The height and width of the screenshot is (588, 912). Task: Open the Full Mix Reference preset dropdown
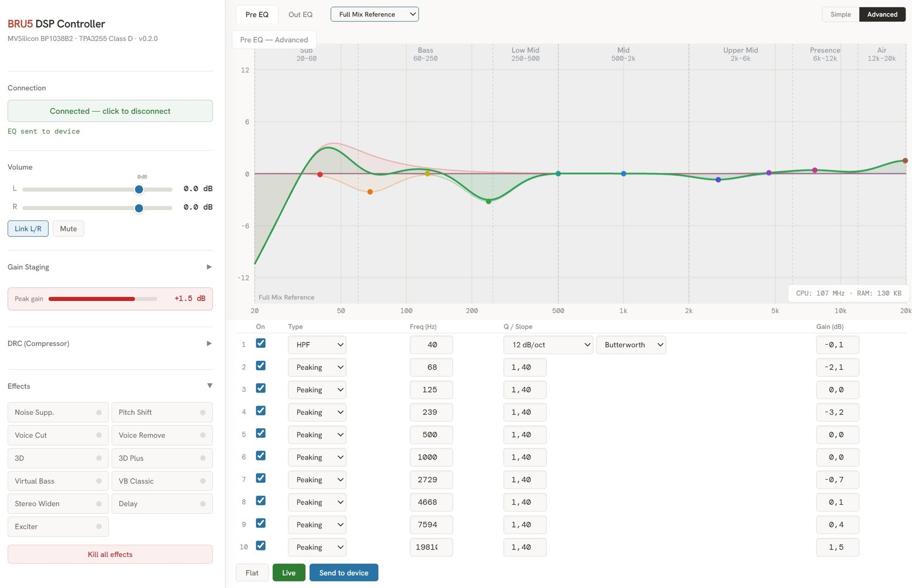[375, 14]
